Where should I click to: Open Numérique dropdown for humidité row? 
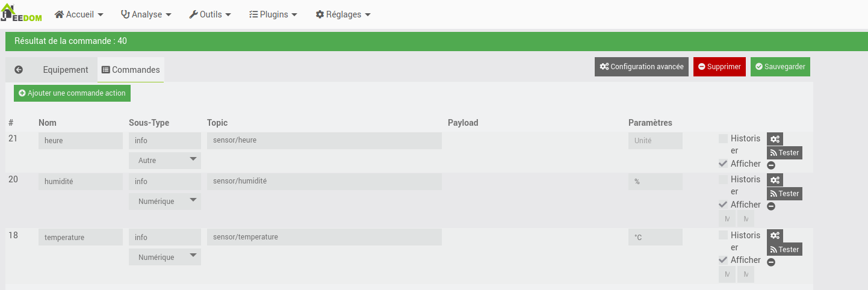click(x=165, y=202)
